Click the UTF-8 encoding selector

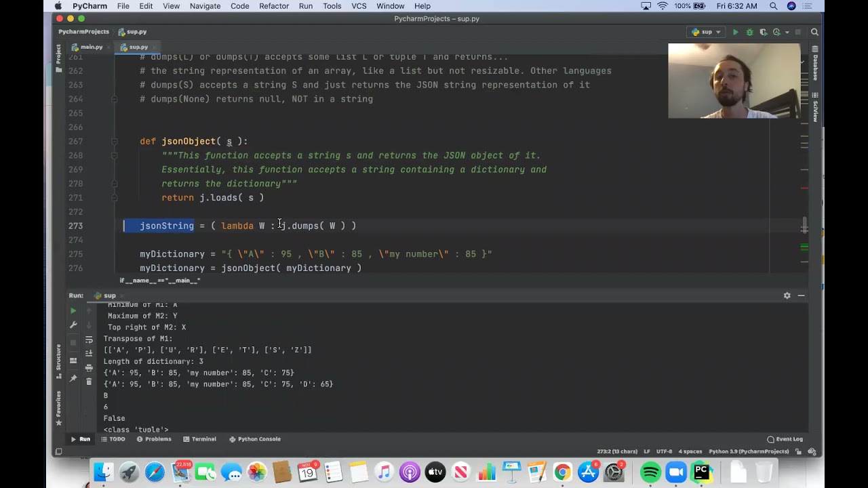click(x=664, y=451)
